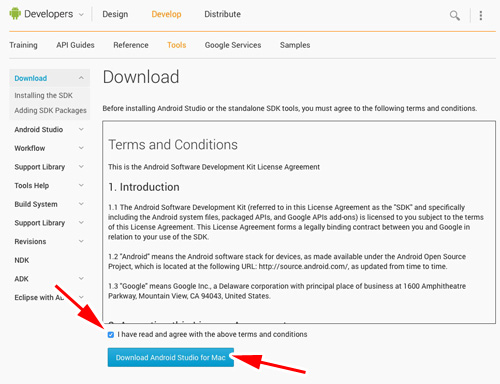Viewport: 500px width, 384px height.
Task: Click the Developers site title
Action: (49, 14)
